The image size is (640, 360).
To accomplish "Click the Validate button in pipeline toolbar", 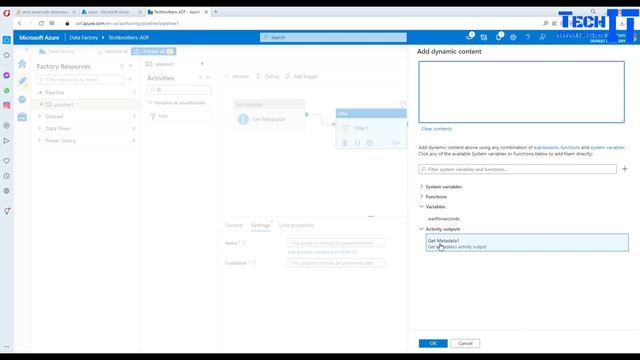I will click(x=237, y=76).
